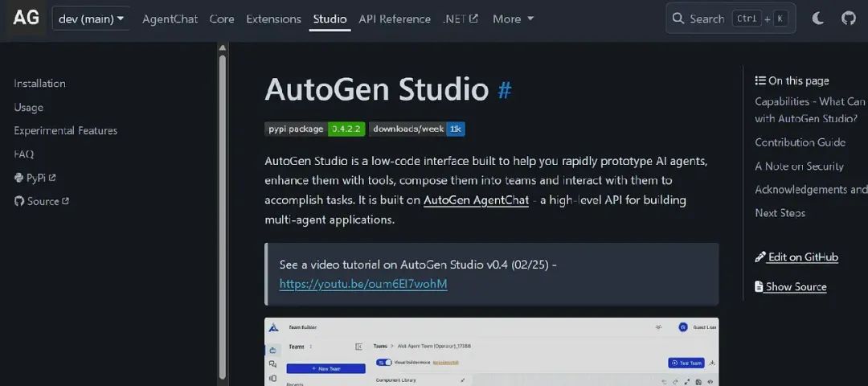Open Installation in the sidebar
The image size is (868, 386).
tap(40, 84)
